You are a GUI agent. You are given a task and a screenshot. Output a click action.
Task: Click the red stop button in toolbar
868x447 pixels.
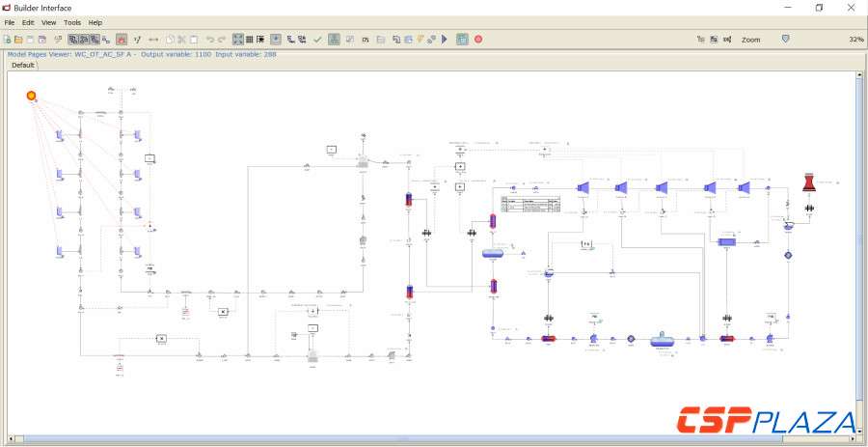click(478, 40)
